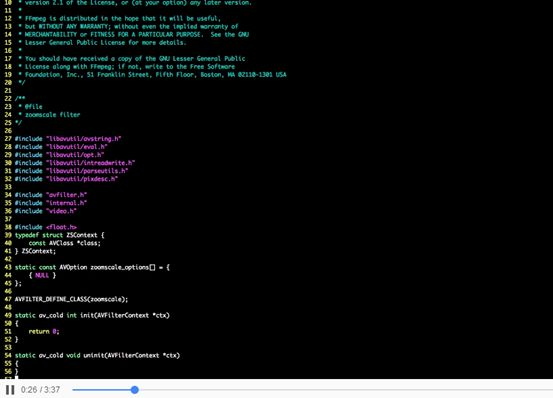This screenshot has width=553, height=398.
Task: Click AVFILTER_DEFINE_CLASS(zoomscale); line
Action: coord(71,299)
